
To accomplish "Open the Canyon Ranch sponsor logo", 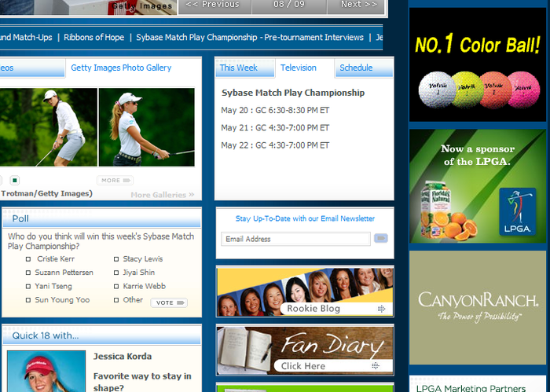I will pyautogui.click(x=478, y=307).
